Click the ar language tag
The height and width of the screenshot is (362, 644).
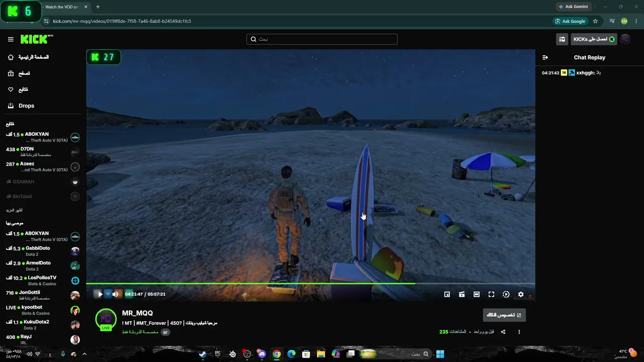(165, 332)
